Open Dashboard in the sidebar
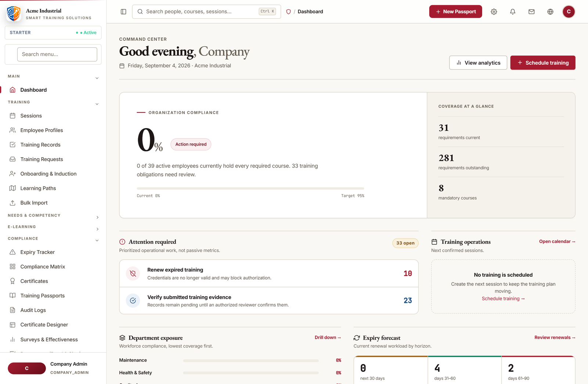Screen dimensions: 588x384 pyautogui.click(x=53, y=90)
